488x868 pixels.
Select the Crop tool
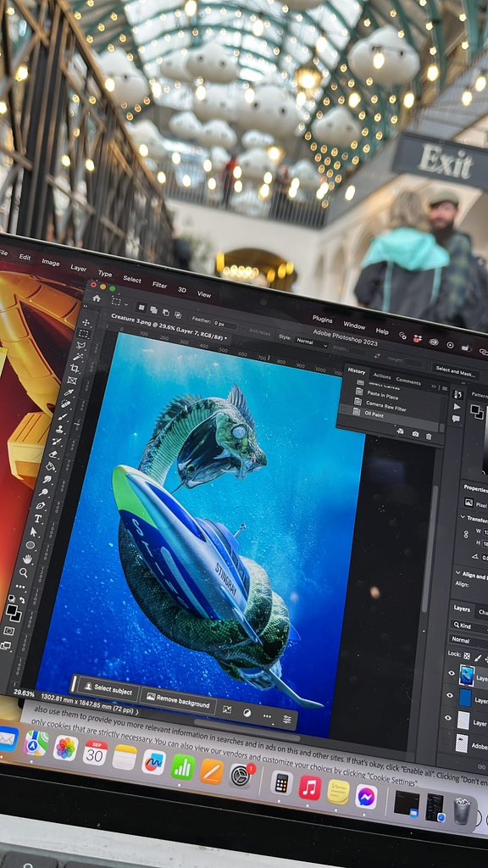tap(75, 368)
